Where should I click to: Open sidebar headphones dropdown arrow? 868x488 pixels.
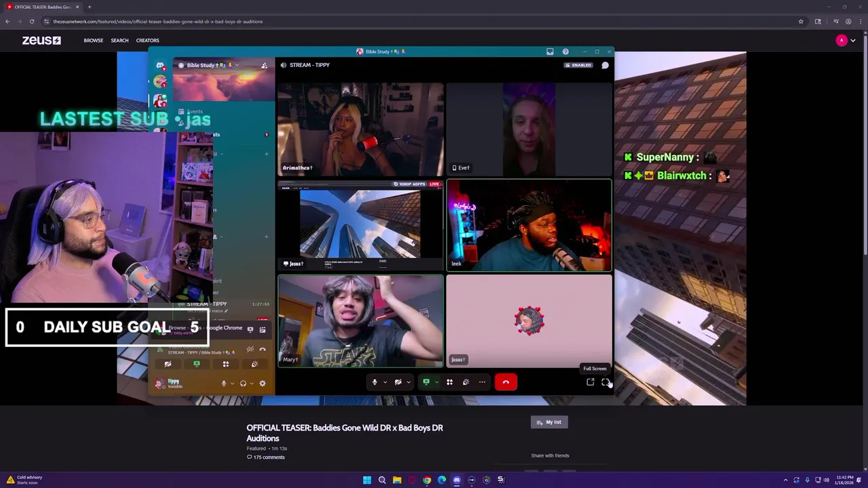coord(252,384)
